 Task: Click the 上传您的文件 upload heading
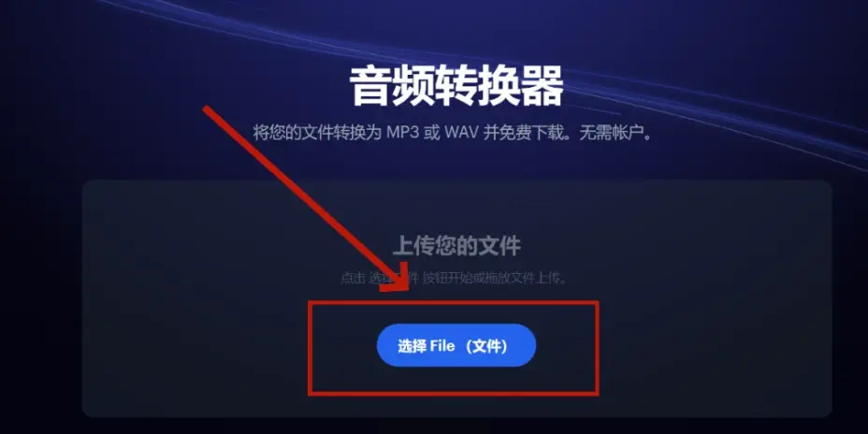pyautogui.click(x=456, y=246)
